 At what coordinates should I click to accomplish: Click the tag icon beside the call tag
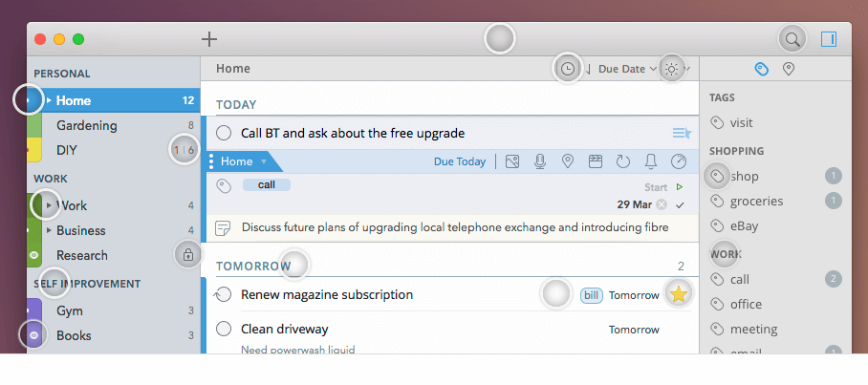(x=223, y=186)
